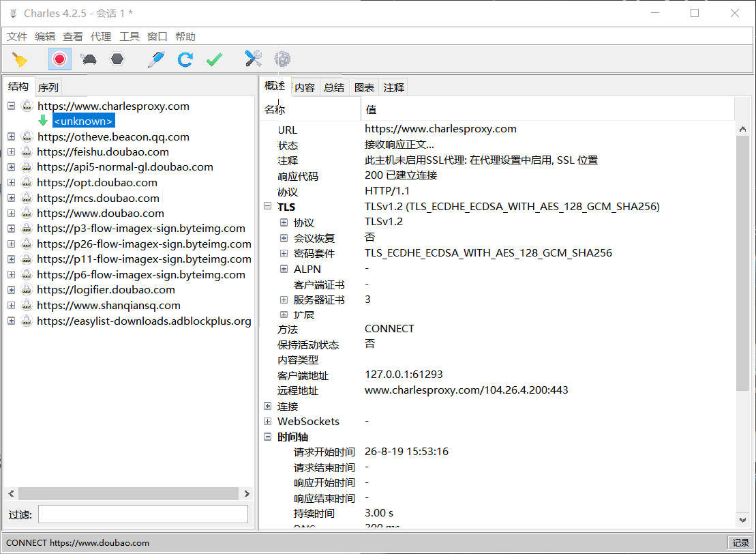Screen dimensions: 756x554
Task: Click the 名称 column header
Action: coord(310,110)
